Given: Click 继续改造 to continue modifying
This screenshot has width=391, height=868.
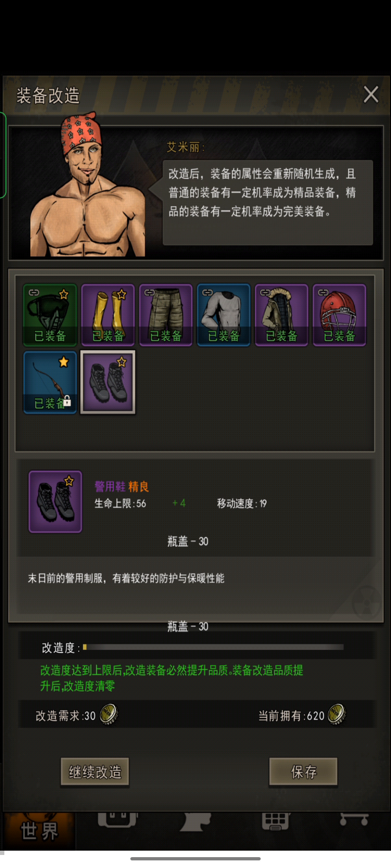Looking at the screenshot, I should [x=95, y=772].
